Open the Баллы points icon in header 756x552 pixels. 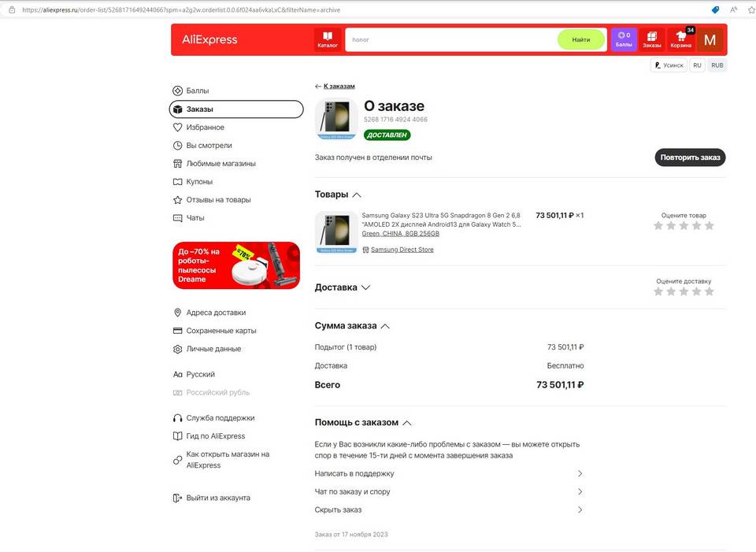point(624,39)
